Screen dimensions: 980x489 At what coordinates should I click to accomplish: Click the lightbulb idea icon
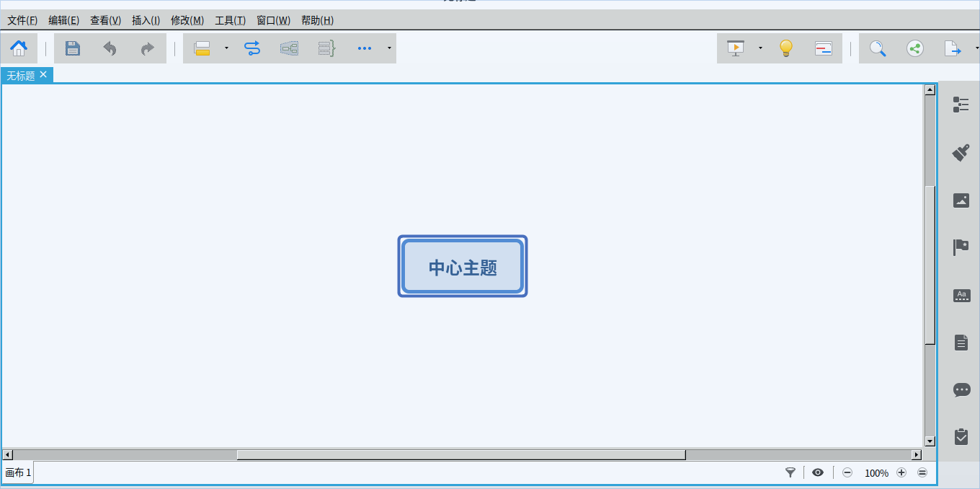(x=785, y=48)
